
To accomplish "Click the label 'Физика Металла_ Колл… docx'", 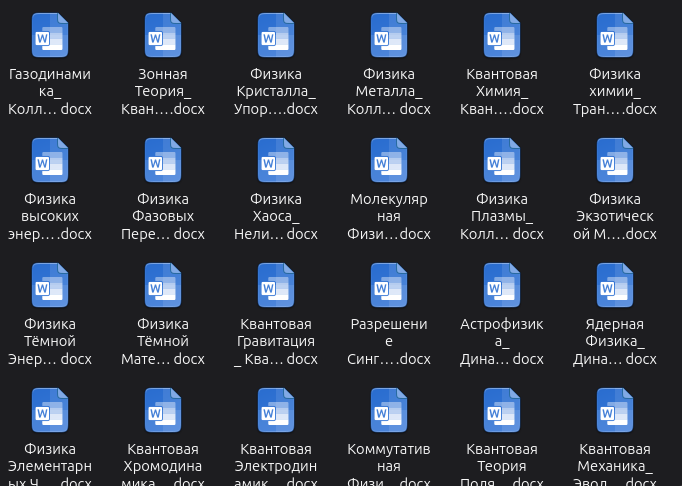I will 389,91.
